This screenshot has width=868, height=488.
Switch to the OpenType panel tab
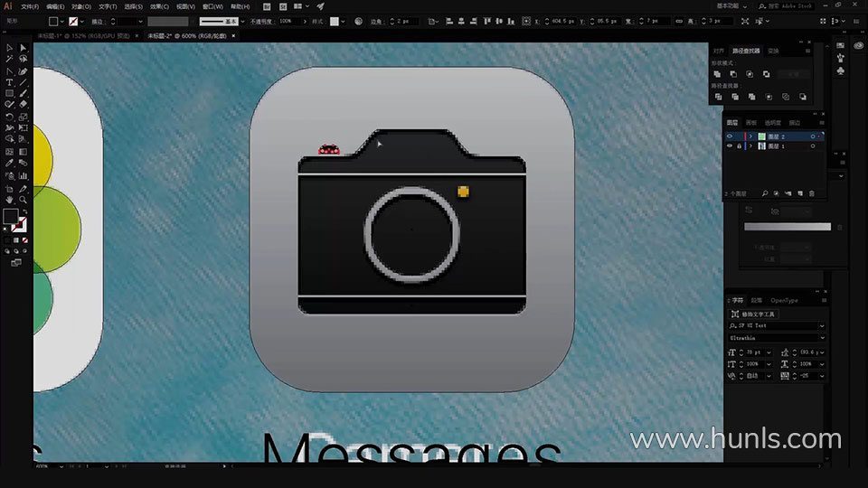(784, 300)
